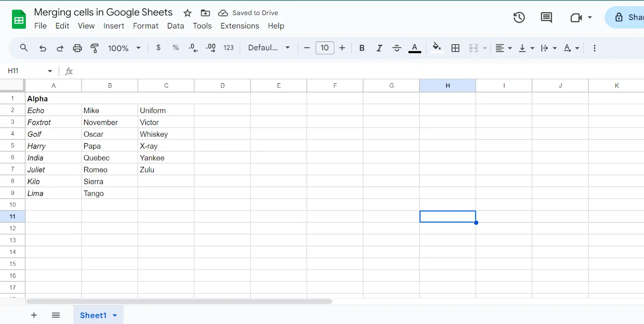Viewport: 644px width, 324px height.
Task: Select the paint format roller
Action: click(x=95, y=48)
